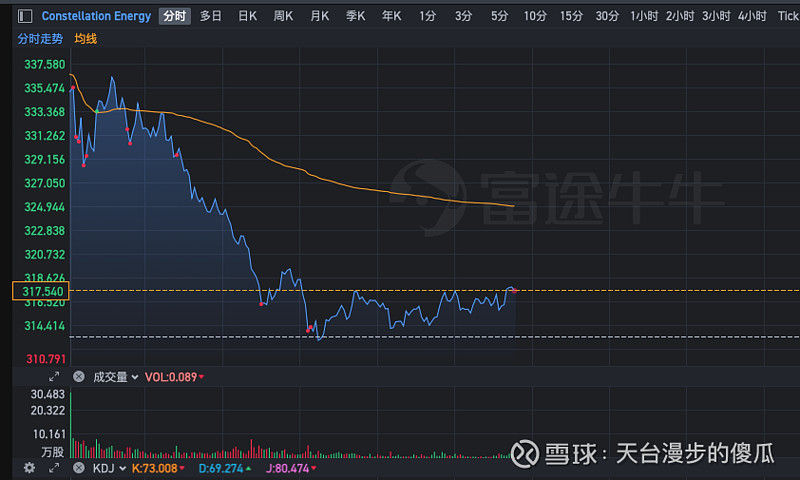Image resolution: width=800 pixels, height=480 pixels.
Task: Click the Constellation Energy stock name
Action: tap(96, 16)
